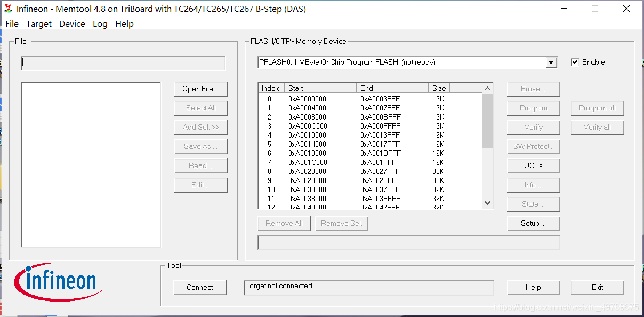Image resolution: width=644 pixels, height=317 pixels.
Task: Select sector row with start 0xA0008000
Action: pos(371,117)
